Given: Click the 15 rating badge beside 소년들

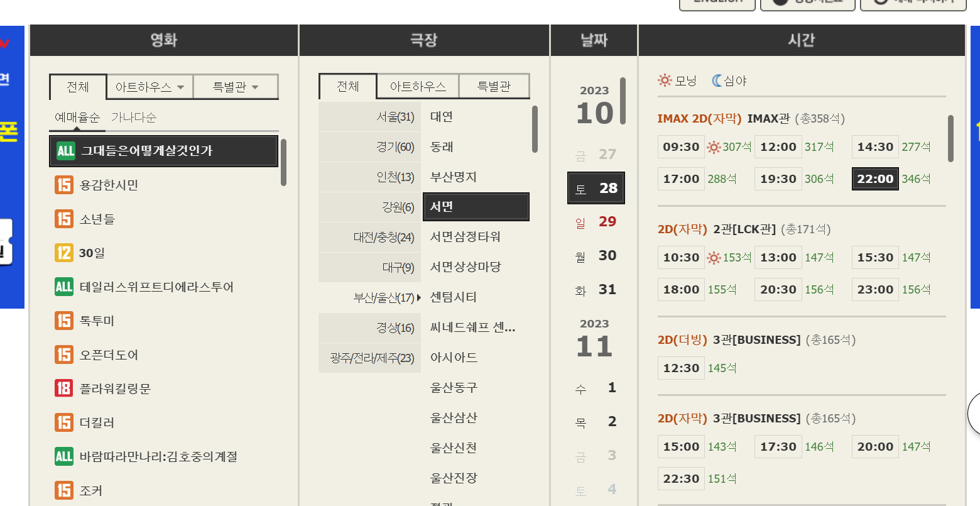Looking at the screenshot, I should (x=64, y=219).
